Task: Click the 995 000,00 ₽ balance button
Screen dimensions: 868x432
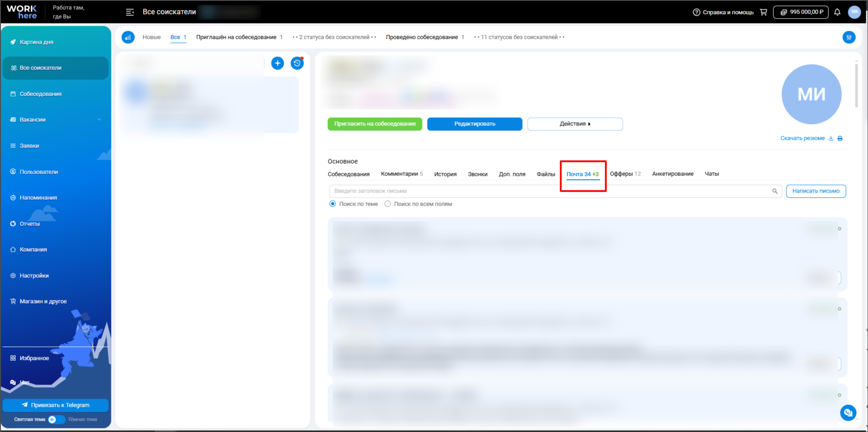Action: [801, 12]
